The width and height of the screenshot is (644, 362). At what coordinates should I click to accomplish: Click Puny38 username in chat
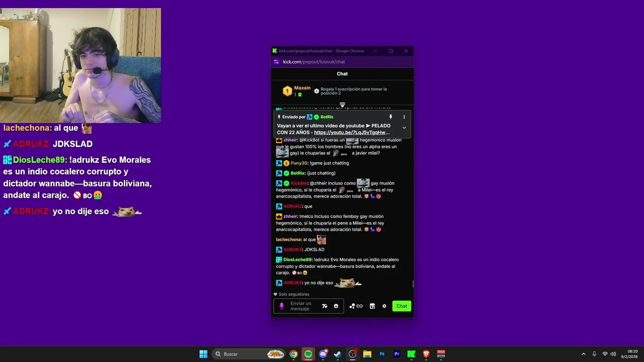point(299,163)
